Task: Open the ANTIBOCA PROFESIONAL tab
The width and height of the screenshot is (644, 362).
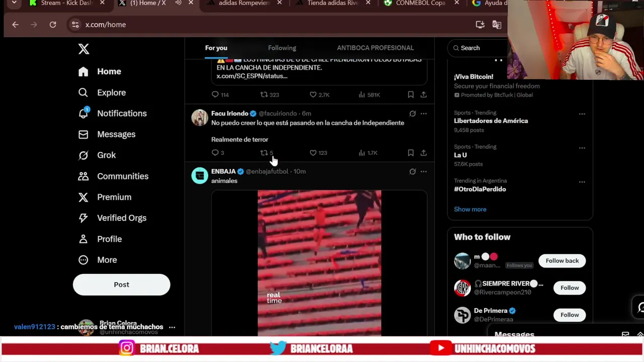Action: coord(375,48)
